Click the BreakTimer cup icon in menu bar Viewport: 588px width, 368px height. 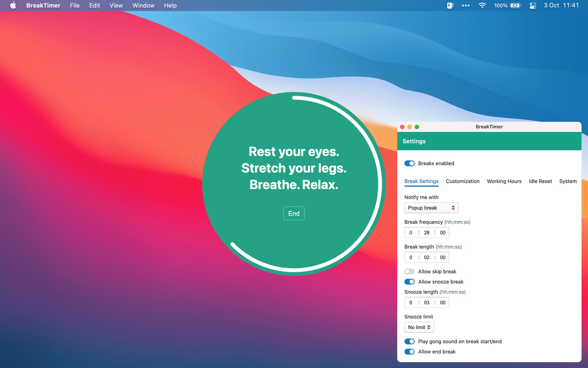(450, 6)
